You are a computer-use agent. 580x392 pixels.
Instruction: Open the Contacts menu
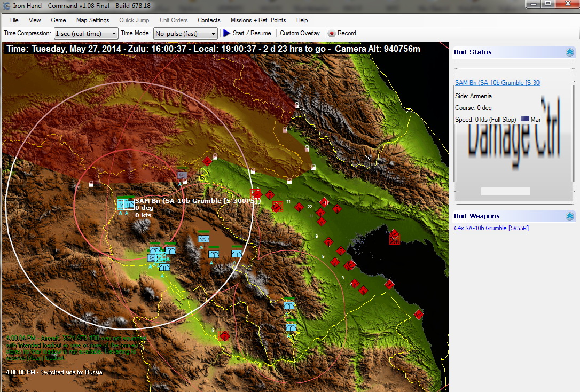coord(209,20)
